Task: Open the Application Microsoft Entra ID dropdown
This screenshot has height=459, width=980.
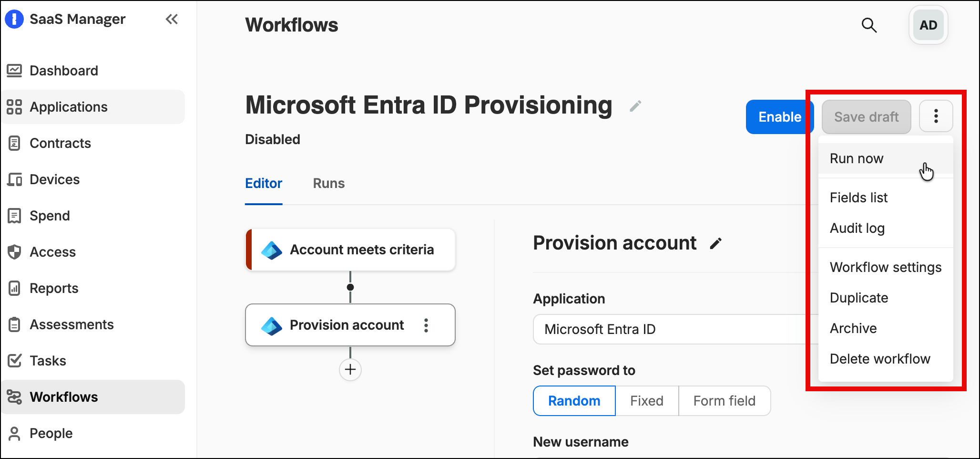Action: [675, 329]
